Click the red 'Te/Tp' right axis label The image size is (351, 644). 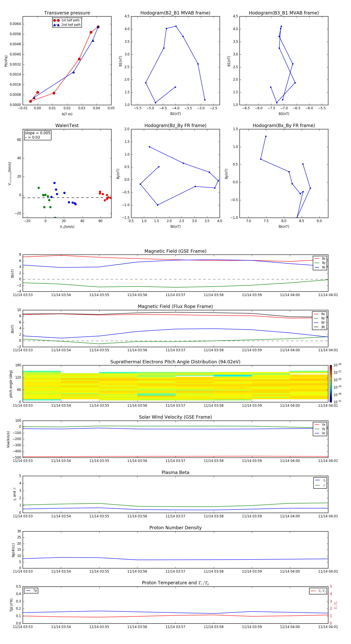[336, 605]
